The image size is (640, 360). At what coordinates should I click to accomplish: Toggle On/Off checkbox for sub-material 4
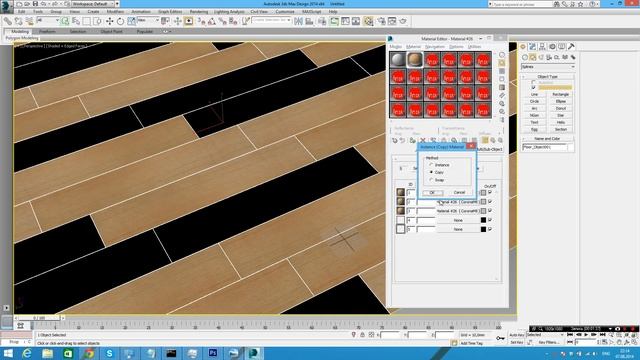[x=490, y=220]
